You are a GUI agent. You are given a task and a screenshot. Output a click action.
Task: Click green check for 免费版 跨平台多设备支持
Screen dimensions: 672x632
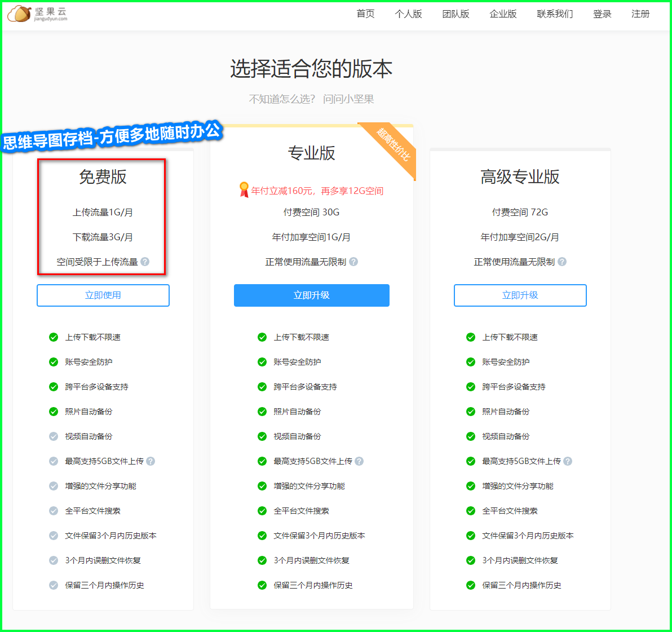click(x=54, y=387)
